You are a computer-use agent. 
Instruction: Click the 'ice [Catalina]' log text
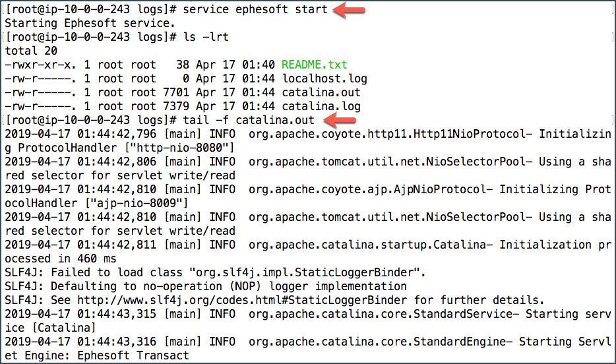[x=50, y=328]
